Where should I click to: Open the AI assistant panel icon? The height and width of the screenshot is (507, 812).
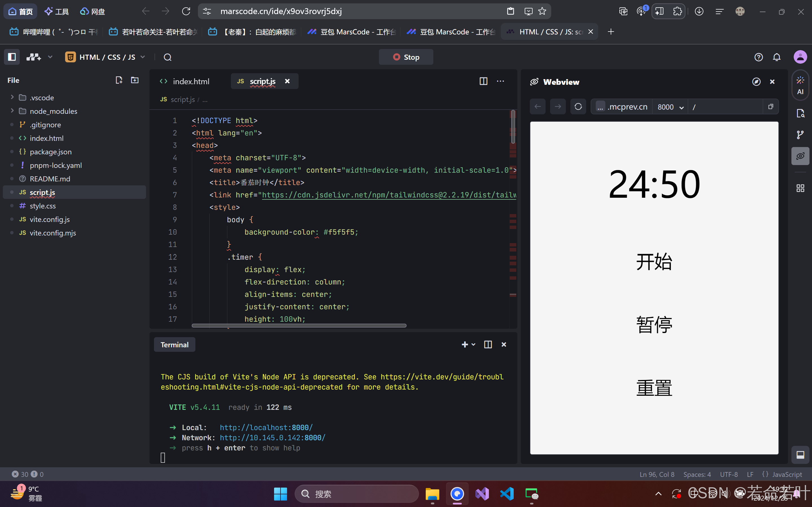(x=800, y=85)
